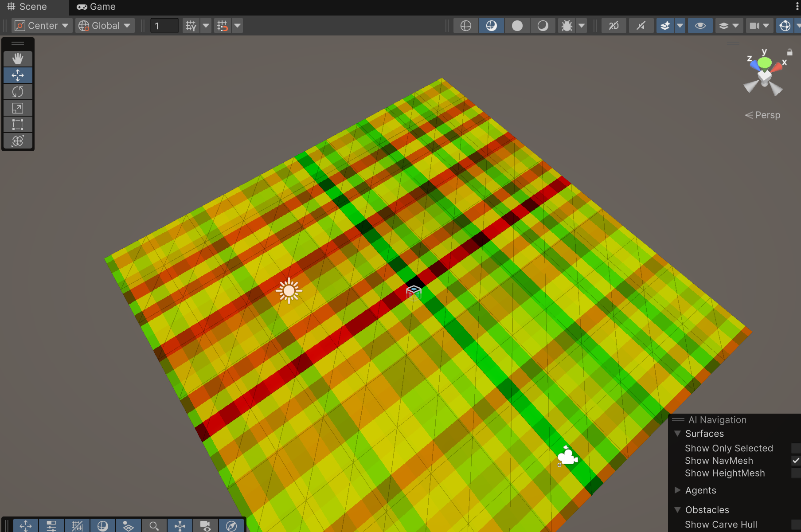The height and width of the screenshot is (532, 801).
Task: Expand the Agents section
Action: [x=677, y=490]
